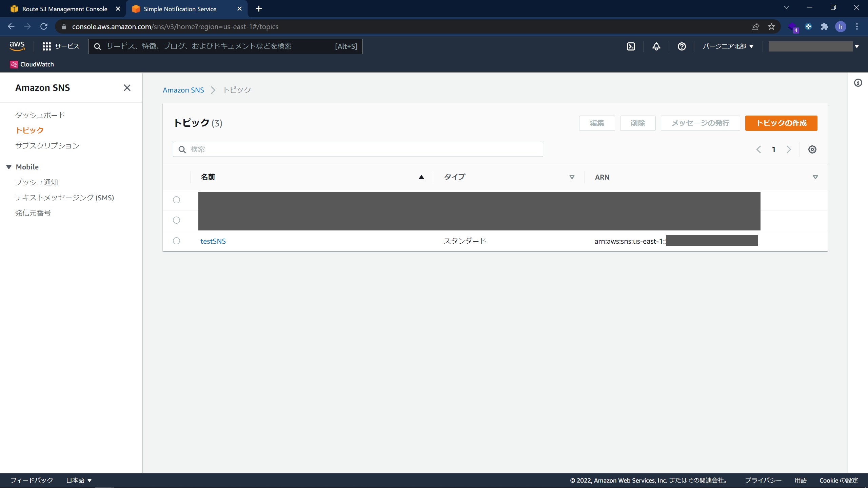Click the Amazon SNS dashboard icon
Viewport: 868px width, 488px height.
[x=41, y=115]
